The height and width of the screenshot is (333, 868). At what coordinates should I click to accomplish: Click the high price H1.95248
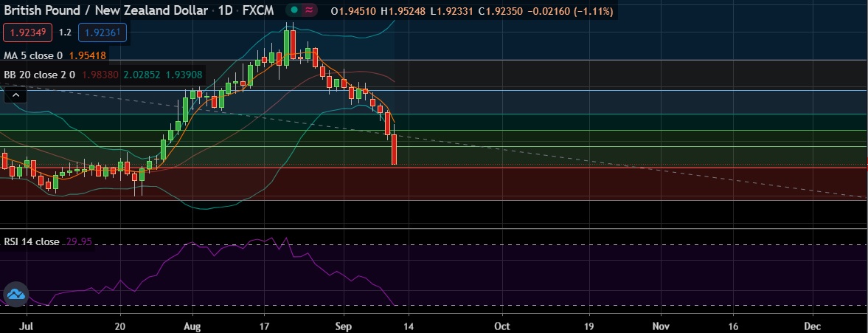tap(402, 11)
